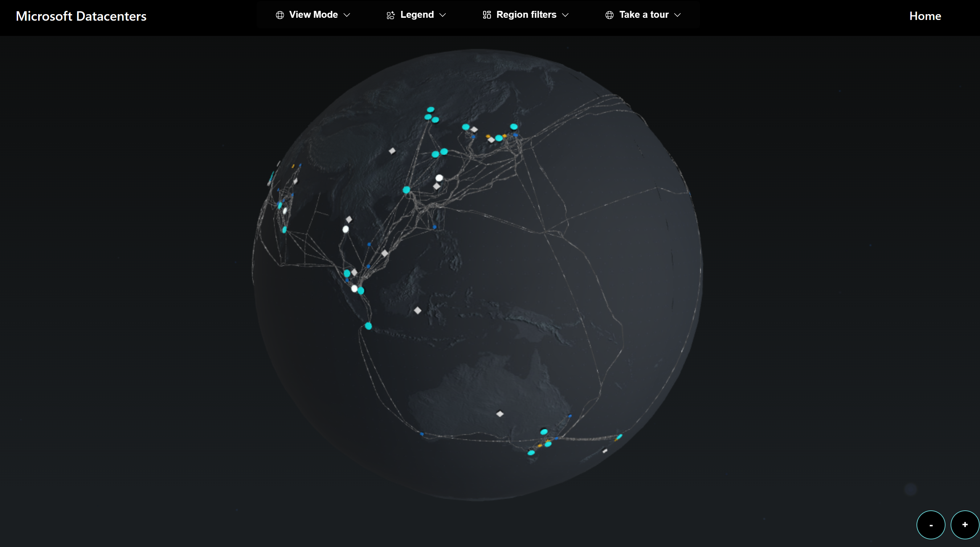This screenshot has height=547, width=980.
Task: Click the Legend shapes icon
Action: [390, 15]
